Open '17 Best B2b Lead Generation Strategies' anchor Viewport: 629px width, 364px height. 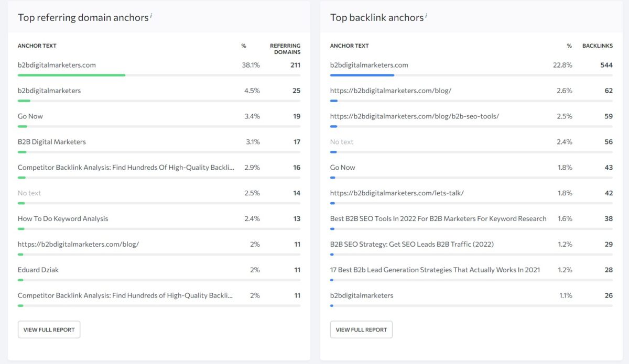click(434, 269)
